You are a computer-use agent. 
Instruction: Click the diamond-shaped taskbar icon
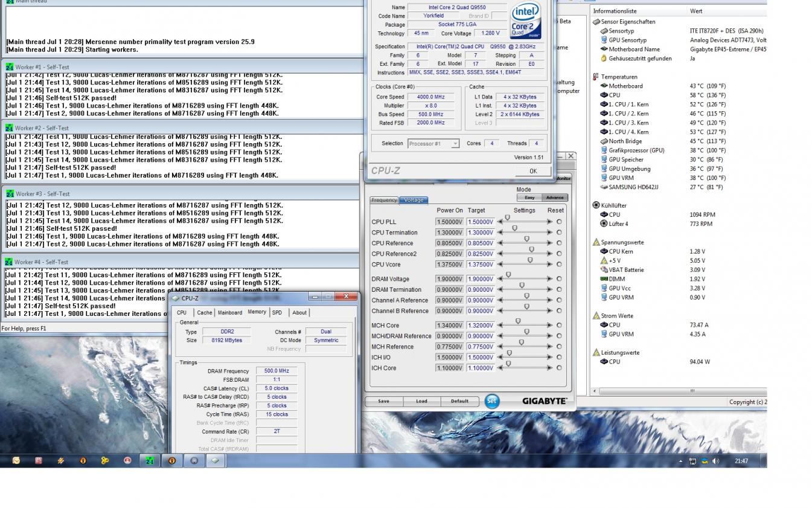pyautogui.click(x=216, y=460)
